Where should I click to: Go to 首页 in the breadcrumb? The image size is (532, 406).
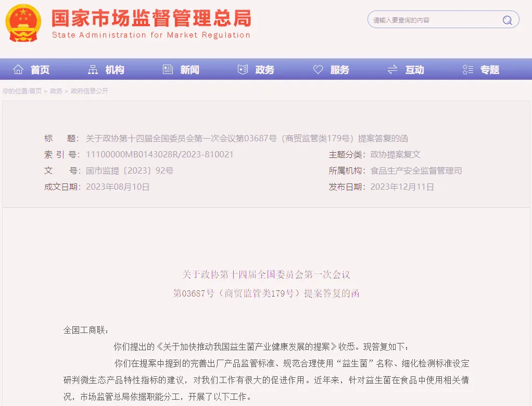pos(35,91)
